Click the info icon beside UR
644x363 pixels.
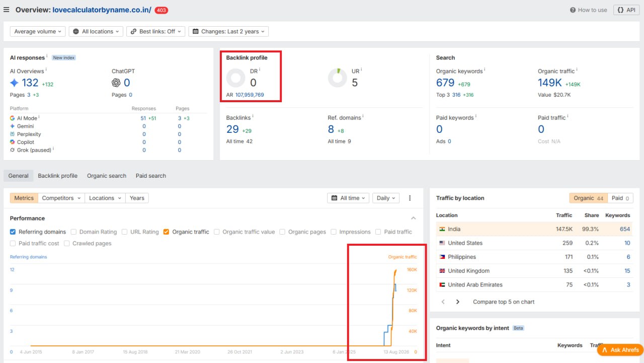[361, 70]
